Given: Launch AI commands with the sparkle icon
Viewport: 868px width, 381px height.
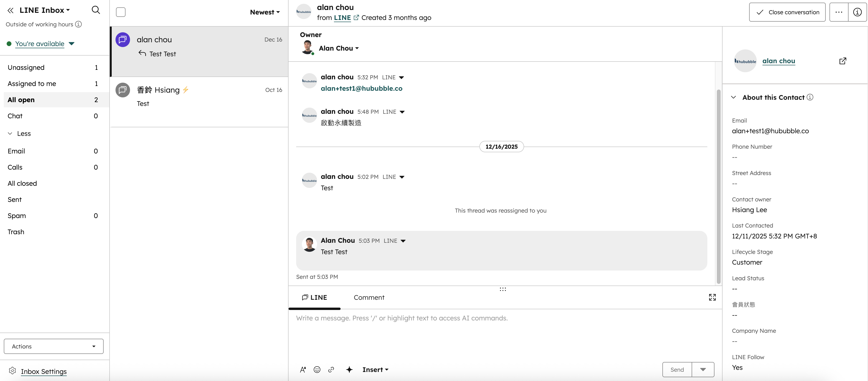Looking at the screenshot, I should [349, 369].
